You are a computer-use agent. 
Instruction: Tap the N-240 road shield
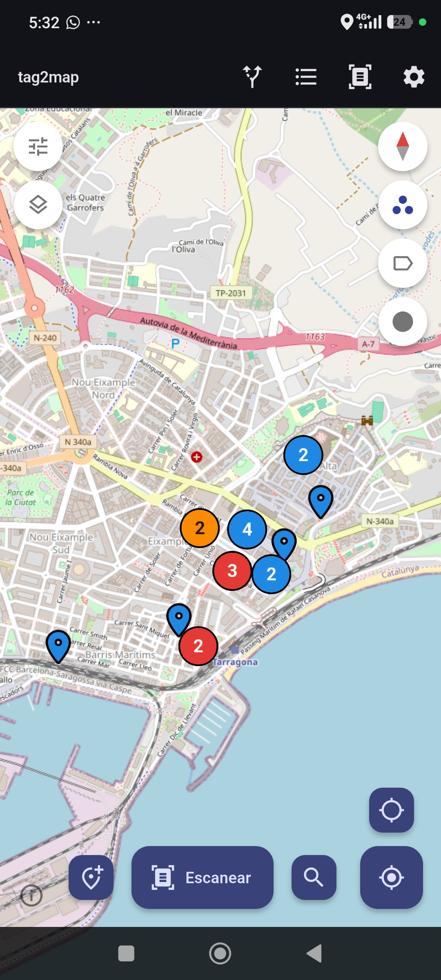[x=45, y=338]
